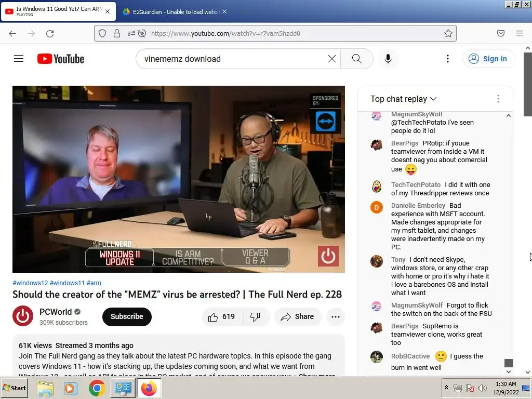Click the forward navigation arrow
532x399 pixels.
click(31, 33)
